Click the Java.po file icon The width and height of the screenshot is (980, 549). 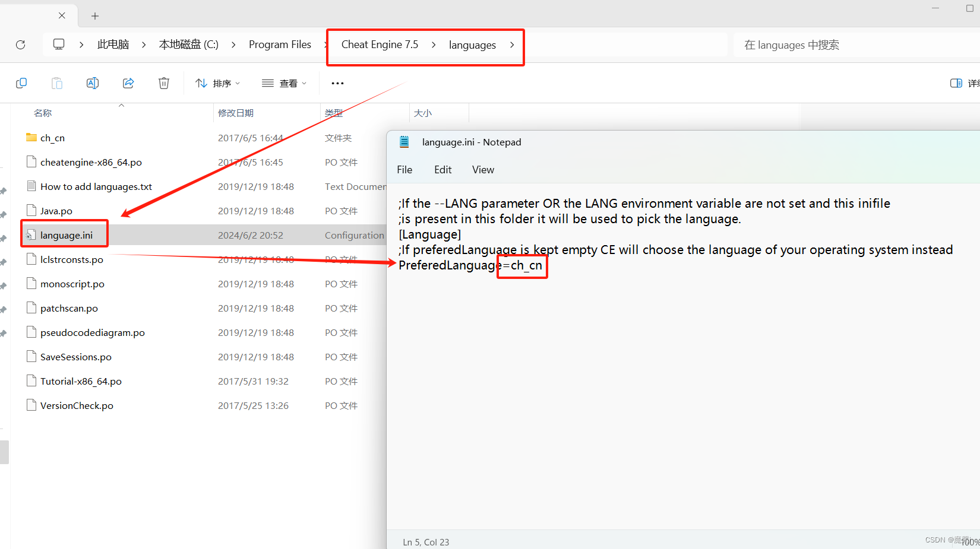pyautogui.click(x=31, y=211)
